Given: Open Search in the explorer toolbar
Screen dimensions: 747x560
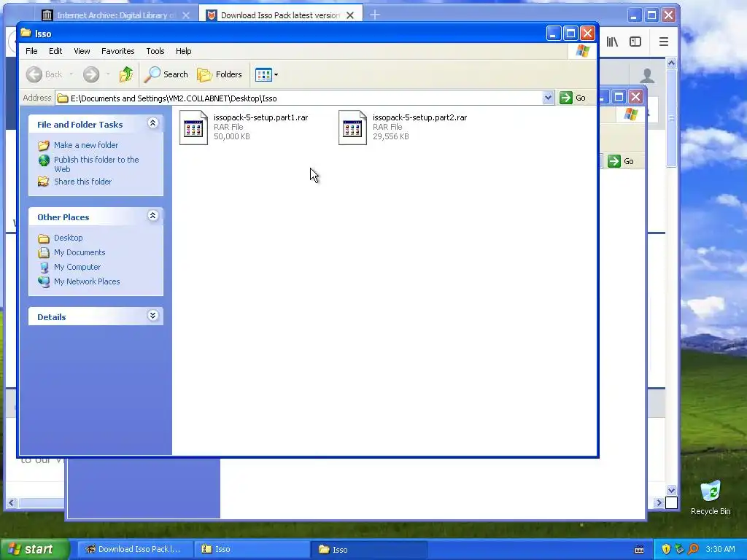Looking at the screenshot, I should (x=166, y=74).
